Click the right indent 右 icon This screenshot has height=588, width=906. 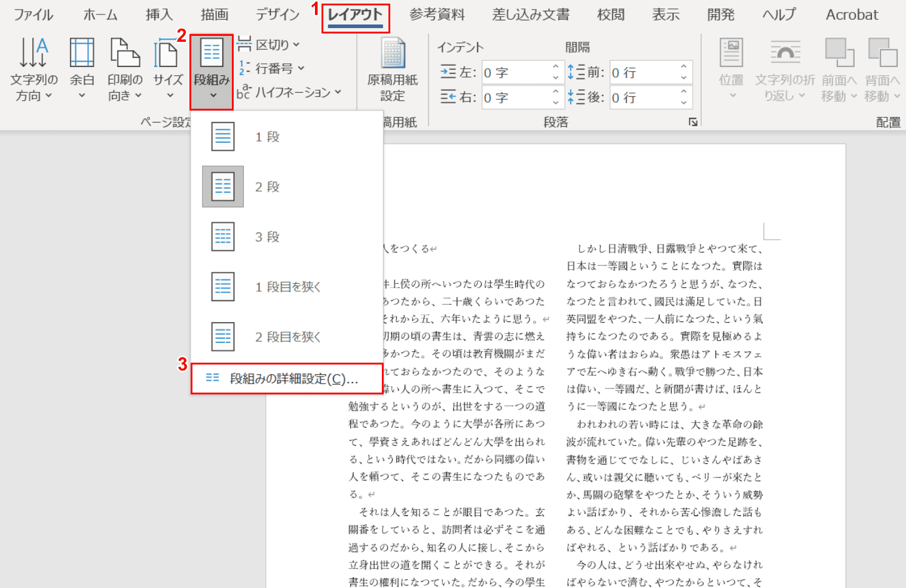[x=448, y=97]
